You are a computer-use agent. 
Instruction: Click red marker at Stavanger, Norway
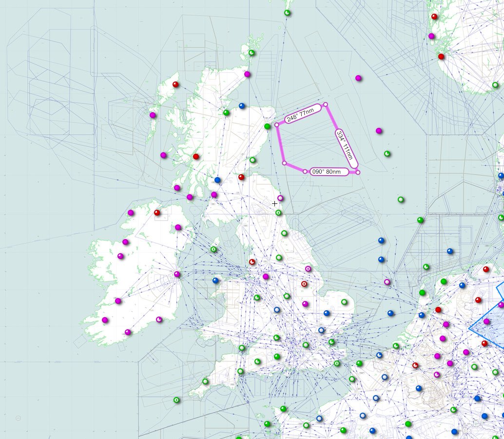pyautogui.click(x=441, y=57)
